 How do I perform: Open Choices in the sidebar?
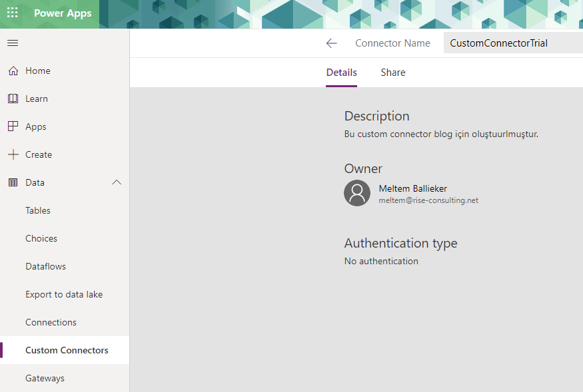(x=41, y=238)
